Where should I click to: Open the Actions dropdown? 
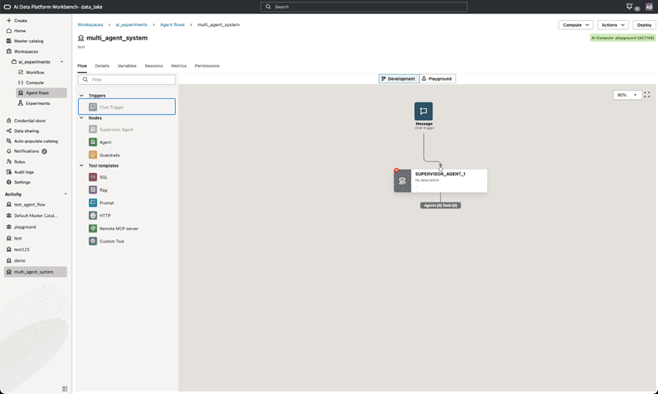pyautogui.click(x=613, y=25)
